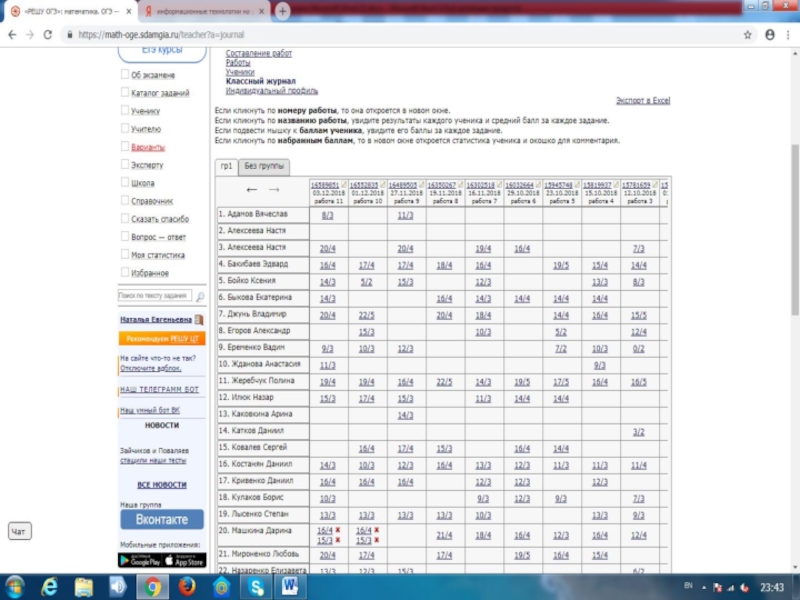
Task: Select the Без группы tab
Action: (264, 166)
